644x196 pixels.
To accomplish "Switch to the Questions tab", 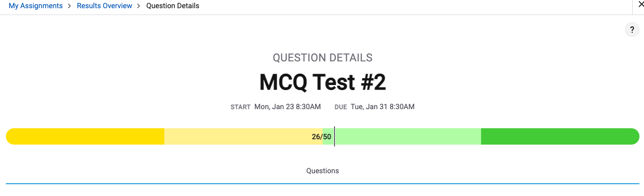I will (x=323, y=171).
